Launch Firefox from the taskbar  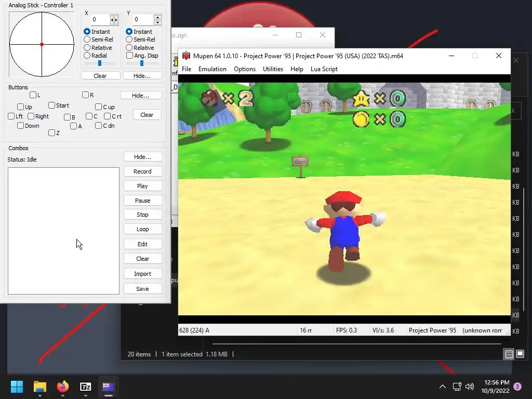[62, 387]
